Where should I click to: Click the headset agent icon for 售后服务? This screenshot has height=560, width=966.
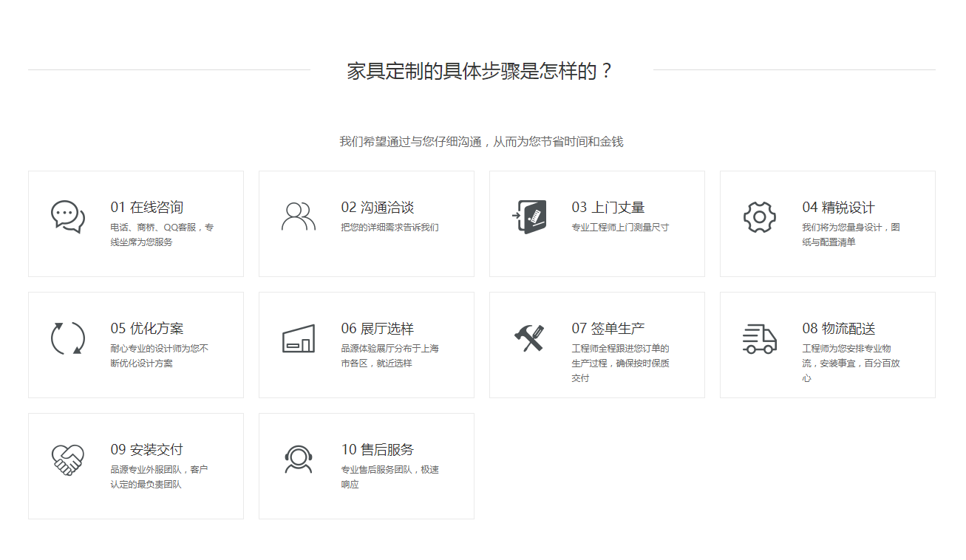pyautogui.click(x=299, y=460)
